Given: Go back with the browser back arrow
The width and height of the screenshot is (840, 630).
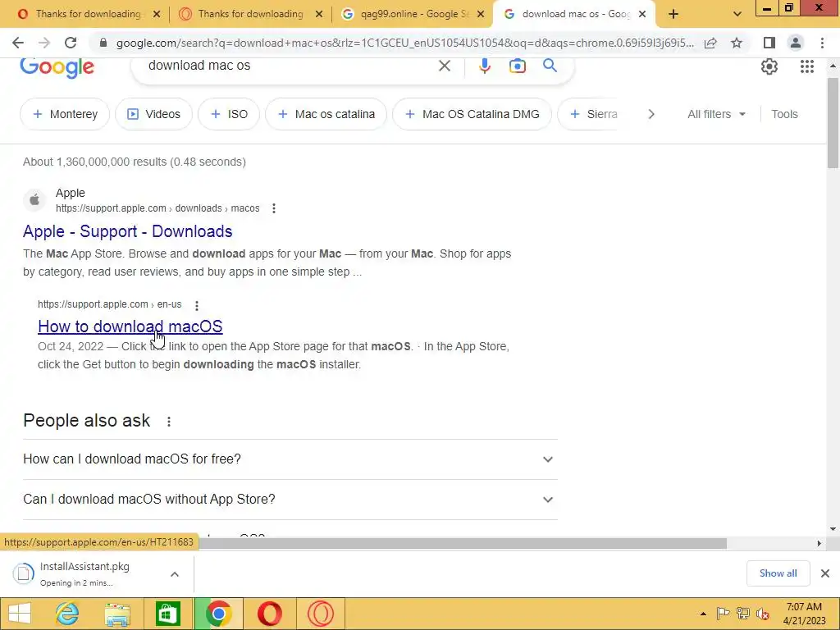Looking at the screenshot, I should (x=18, y=43).
